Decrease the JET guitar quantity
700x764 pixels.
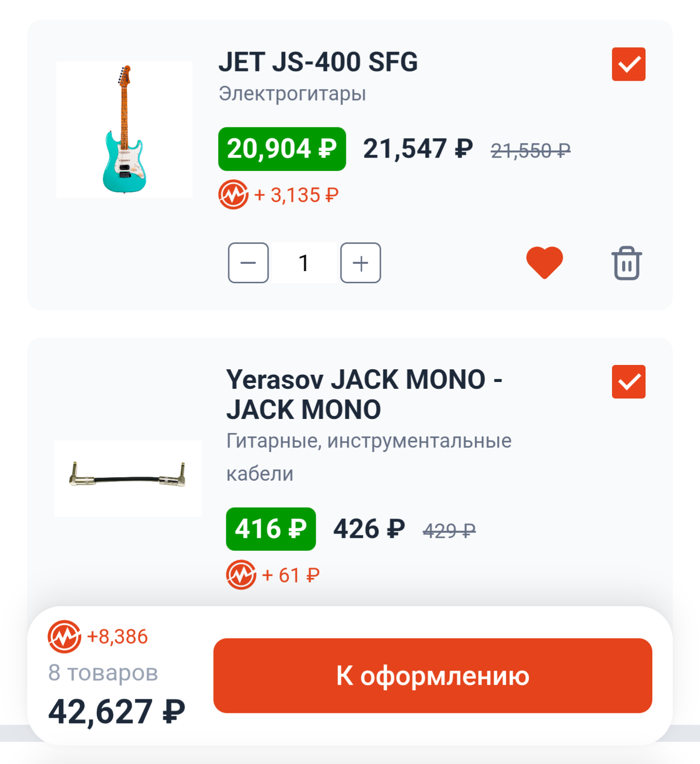click(248, 263)
